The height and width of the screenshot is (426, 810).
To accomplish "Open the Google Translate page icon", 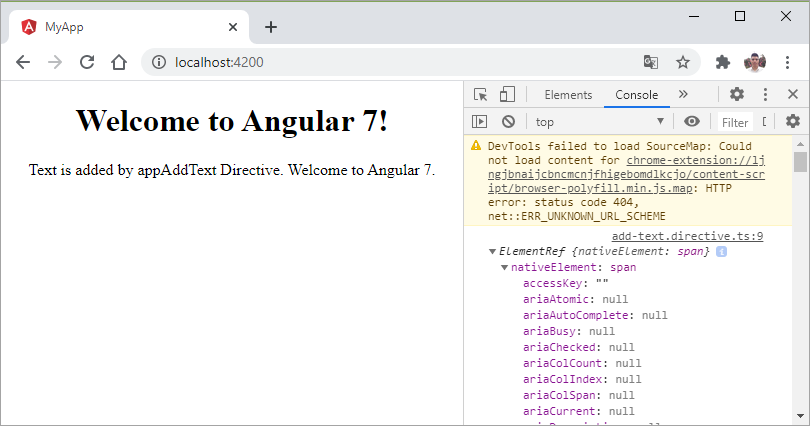I will click(651, 62).
